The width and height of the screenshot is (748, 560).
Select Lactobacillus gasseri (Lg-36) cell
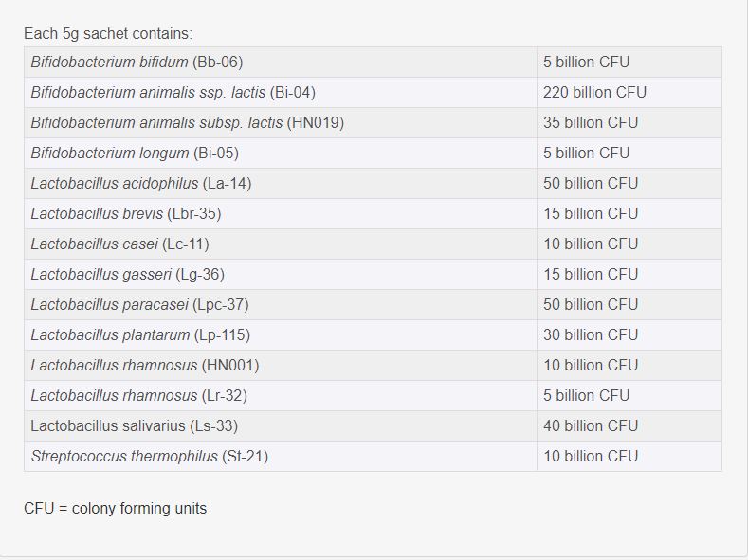127,275
